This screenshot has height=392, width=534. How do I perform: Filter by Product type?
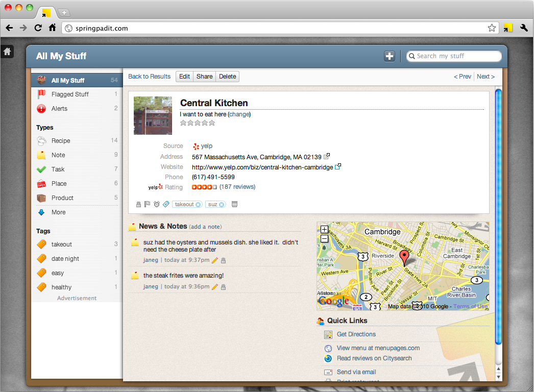pos(77,198)
